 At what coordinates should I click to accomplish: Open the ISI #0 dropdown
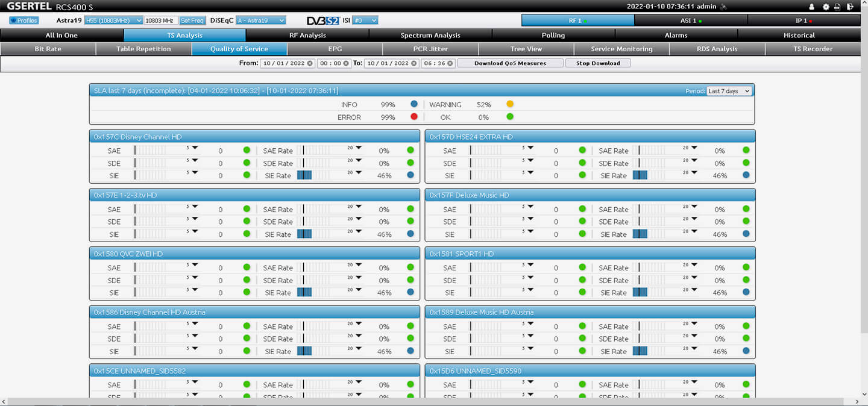[x=365, y=20]
